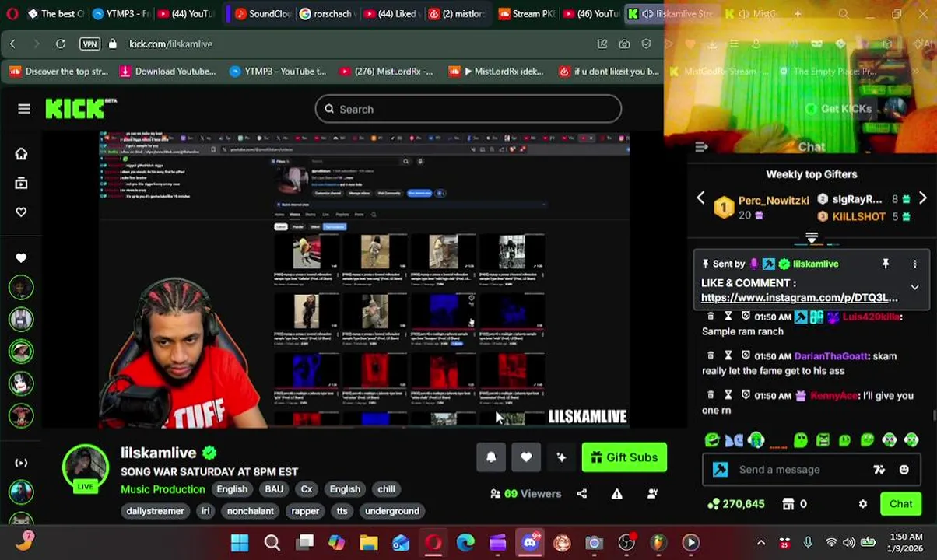Click the Opera menu logo
This screenshot has height=560, width=937.
[x=12, y=13]
